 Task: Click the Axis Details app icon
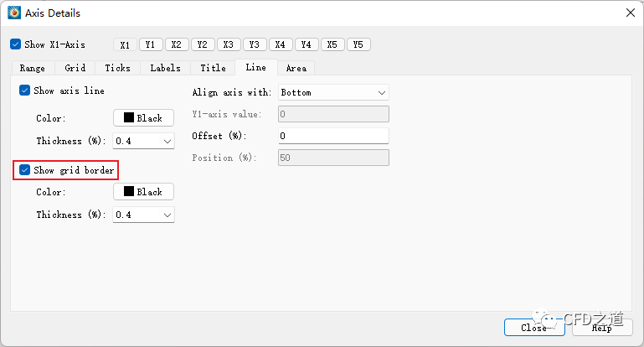(14, 13)
